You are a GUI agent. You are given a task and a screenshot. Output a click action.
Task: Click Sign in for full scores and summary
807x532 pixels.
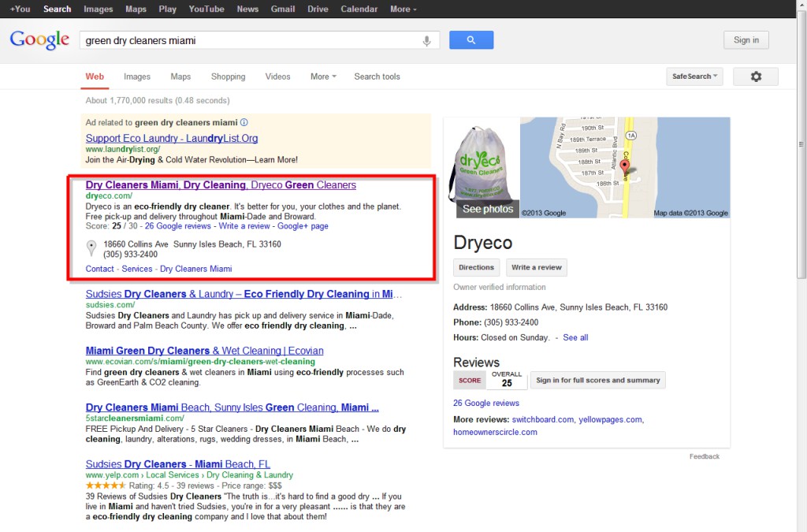[x=597, y=380]
